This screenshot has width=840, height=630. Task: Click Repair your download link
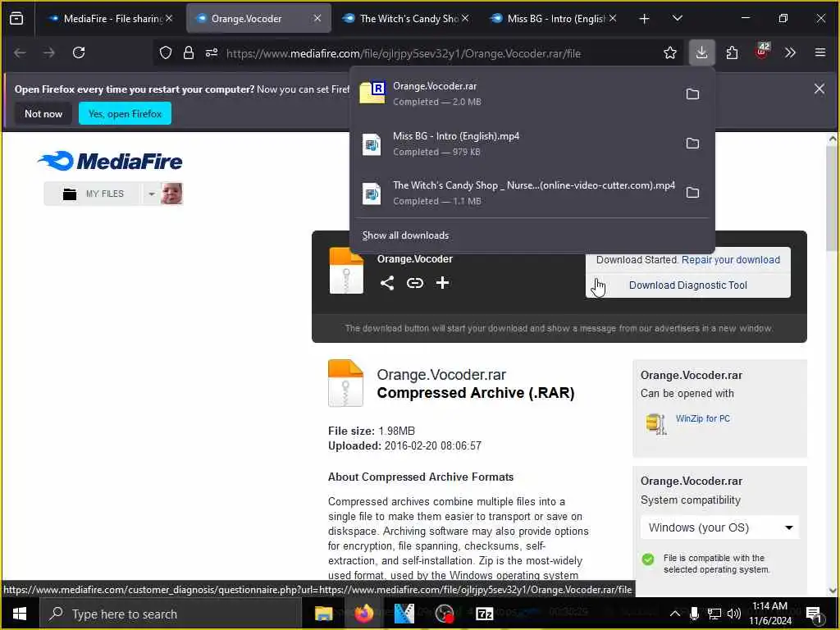731,260
